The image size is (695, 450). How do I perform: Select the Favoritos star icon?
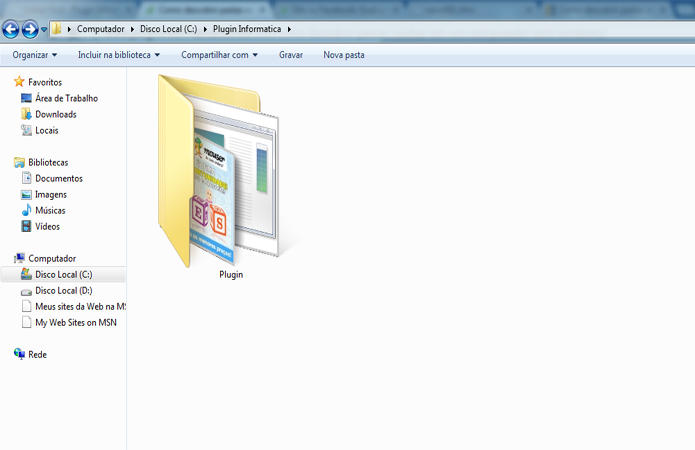click(19, 82)
